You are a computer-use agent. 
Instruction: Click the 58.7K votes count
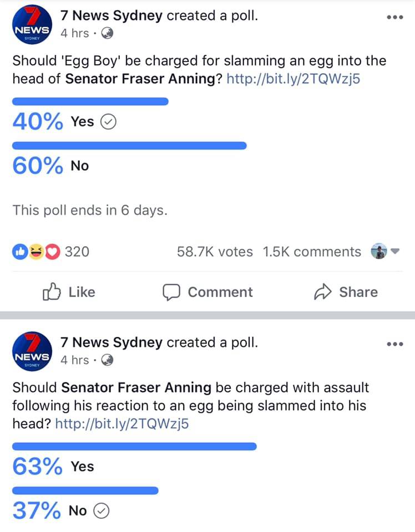[x=214, y=252]
